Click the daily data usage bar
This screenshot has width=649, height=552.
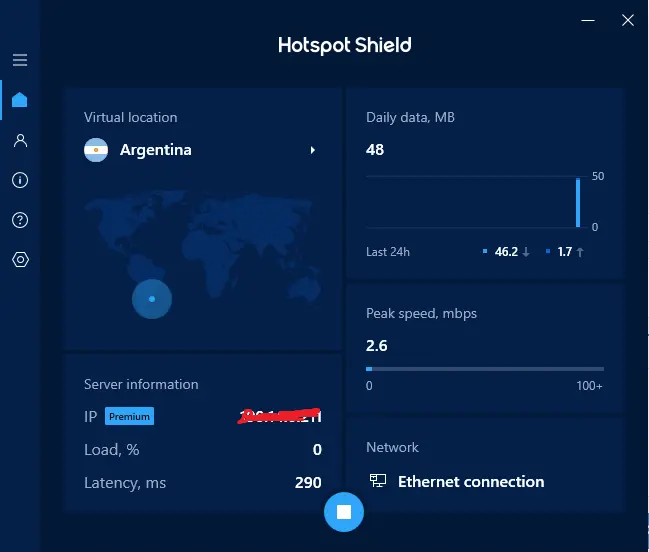point(578,203)
